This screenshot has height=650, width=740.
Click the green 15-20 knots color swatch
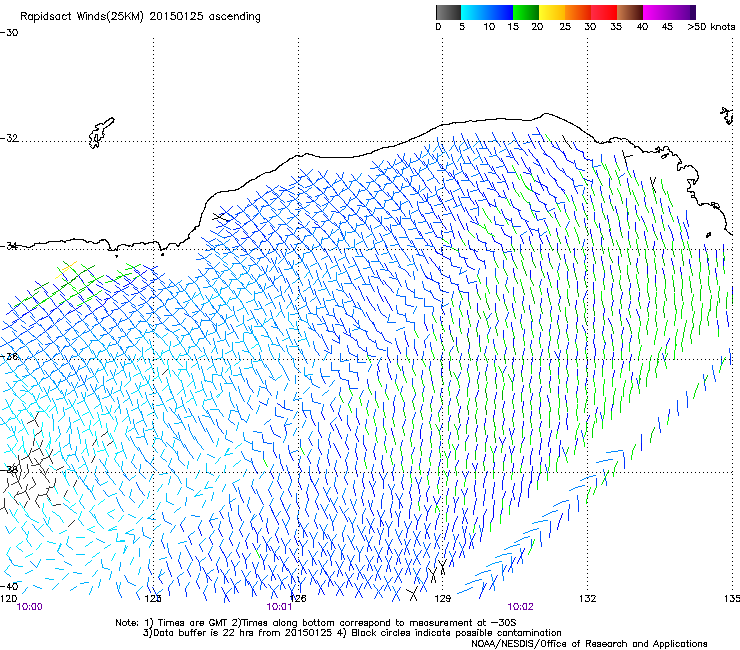click(526, 12)
